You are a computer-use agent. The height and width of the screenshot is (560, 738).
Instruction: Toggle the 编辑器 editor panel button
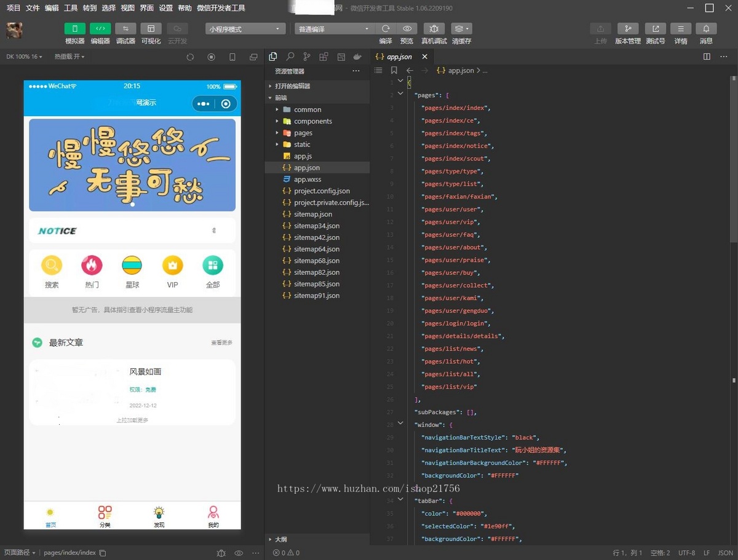[100, 29]
